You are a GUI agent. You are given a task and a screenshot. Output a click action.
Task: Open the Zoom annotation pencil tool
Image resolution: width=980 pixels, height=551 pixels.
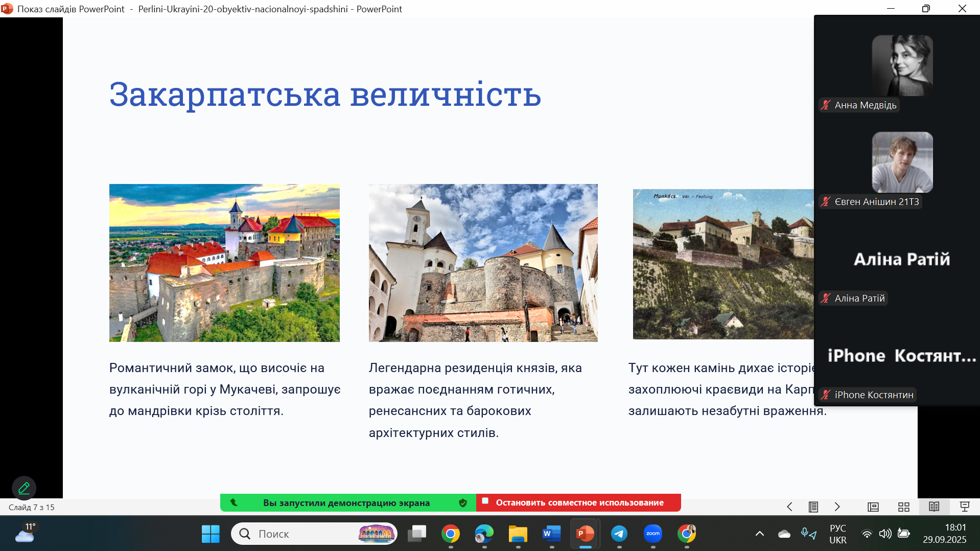point(24,488)
